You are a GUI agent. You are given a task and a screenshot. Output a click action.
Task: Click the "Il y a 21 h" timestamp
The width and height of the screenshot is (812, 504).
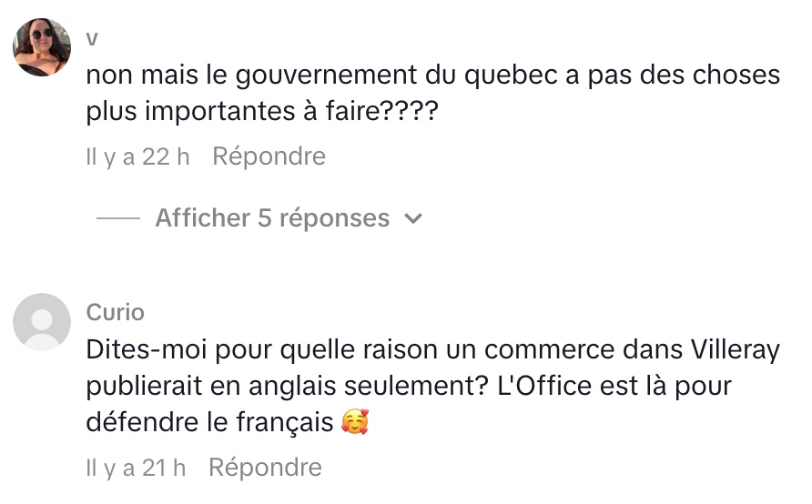(136, 468)
